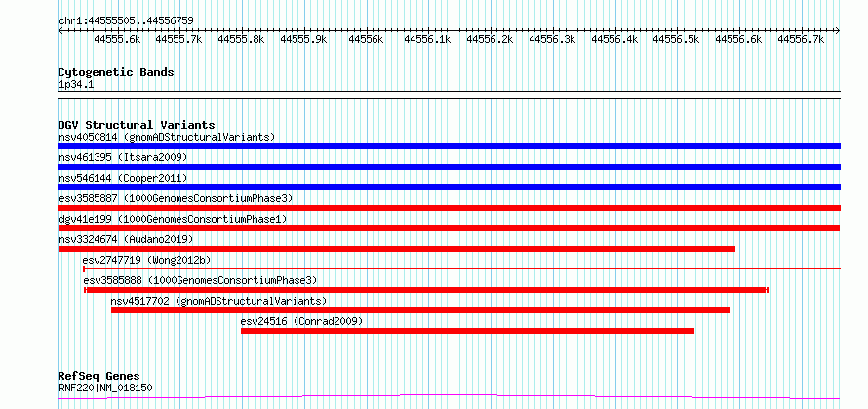
Task: Click the 44555.7k ruler tick label
Action: [x=178, y=39]
